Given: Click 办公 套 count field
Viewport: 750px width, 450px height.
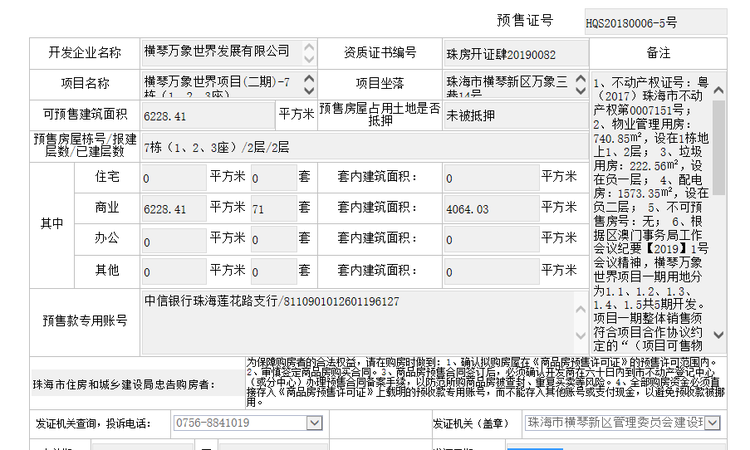Looking at the screenshot, I should (274, 240).
